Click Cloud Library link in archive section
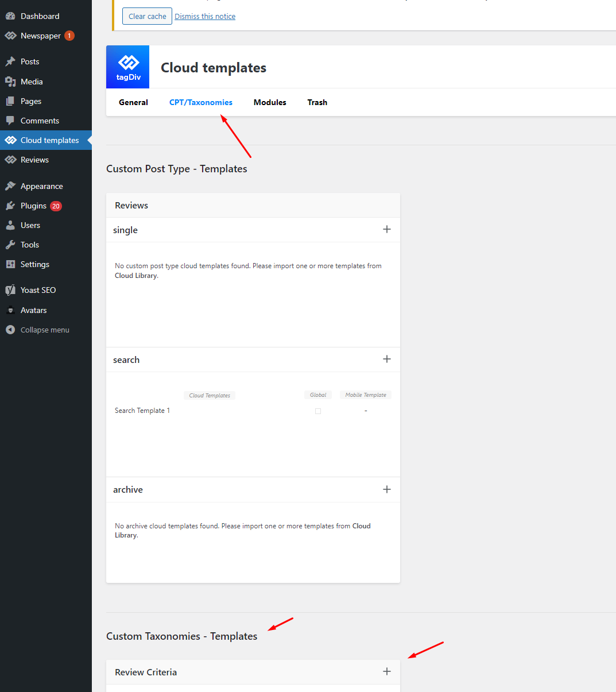Image resolution: width=616 pixels, height=692 pixels. click(243, 531)
